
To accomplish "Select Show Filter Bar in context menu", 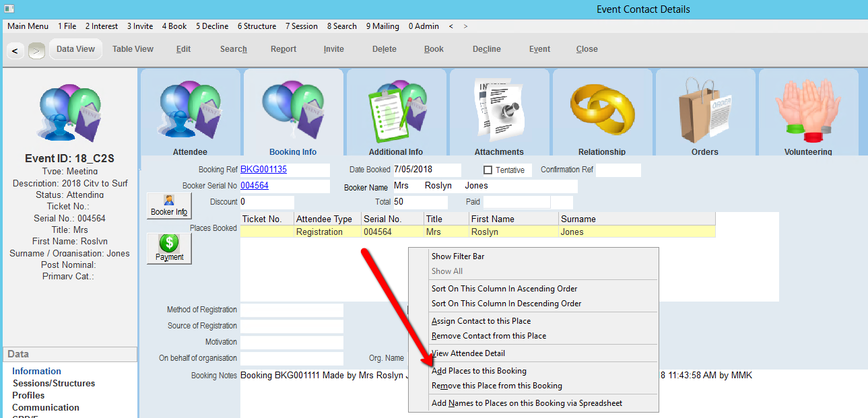I will click(x=458, y=256).
